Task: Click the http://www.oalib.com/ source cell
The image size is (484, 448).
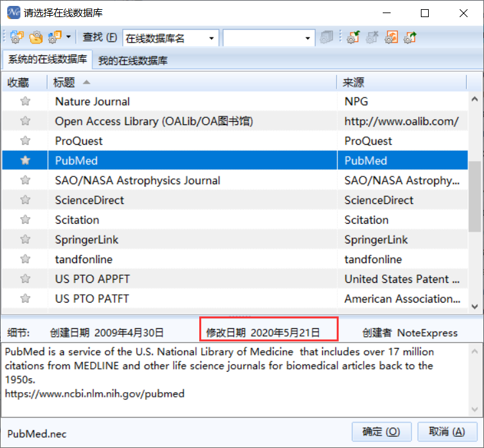Action: pyautogui.click(x=402, y=121)
